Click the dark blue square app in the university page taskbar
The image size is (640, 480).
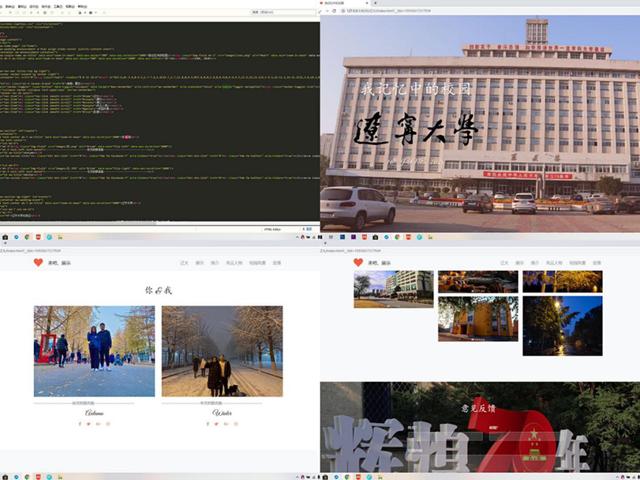(342, 237)
